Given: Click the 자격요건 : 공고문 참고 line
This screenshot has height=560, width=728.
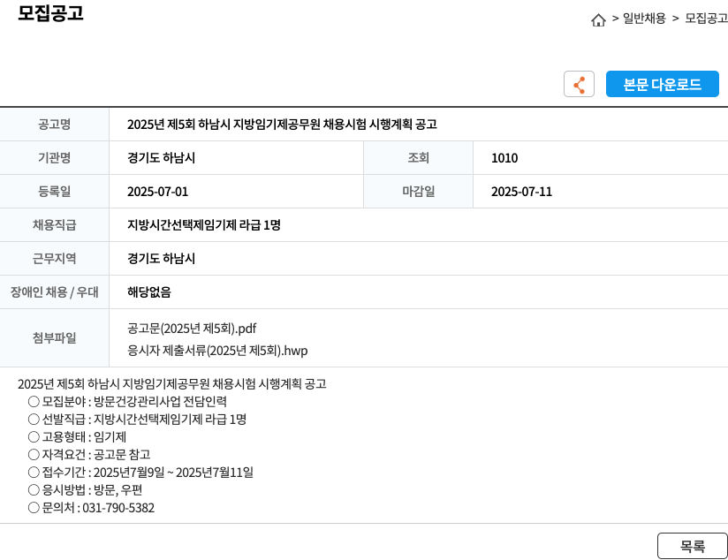Looking at the screenshot, I should [89, 455].
